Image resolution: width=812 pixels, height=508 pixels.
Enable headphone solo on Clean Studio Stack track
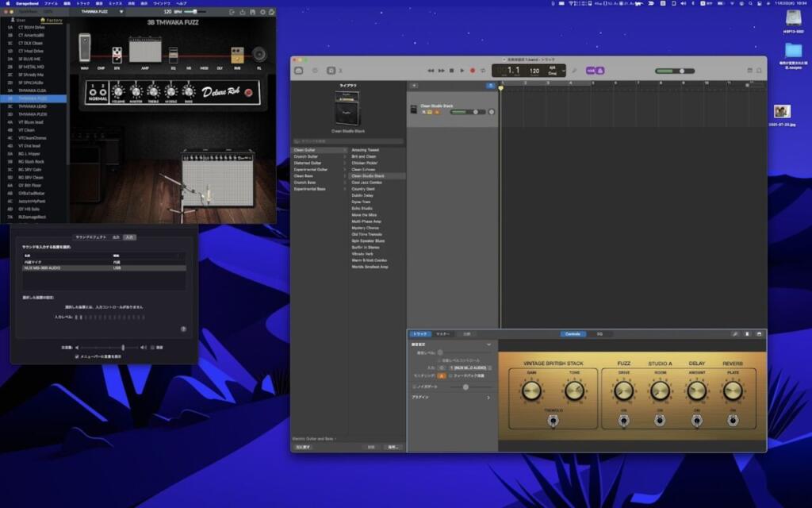(430, 112)
